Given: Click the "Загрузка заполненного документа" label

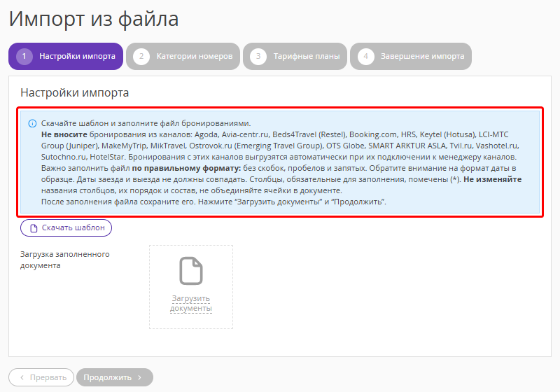Looking at the screenshot, I should pyautogui.click(x=64, y=260).
